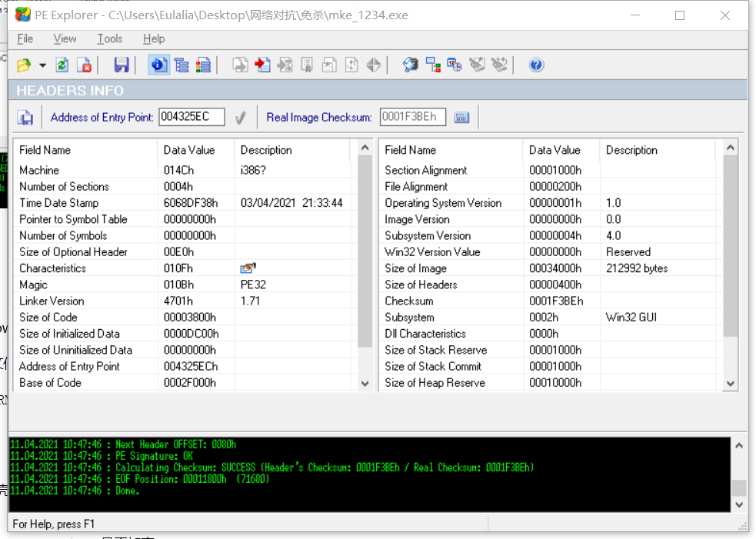Select the Size of Image row
The width and height of the screenshot is (756, 539).
click(x=551, y=268)
